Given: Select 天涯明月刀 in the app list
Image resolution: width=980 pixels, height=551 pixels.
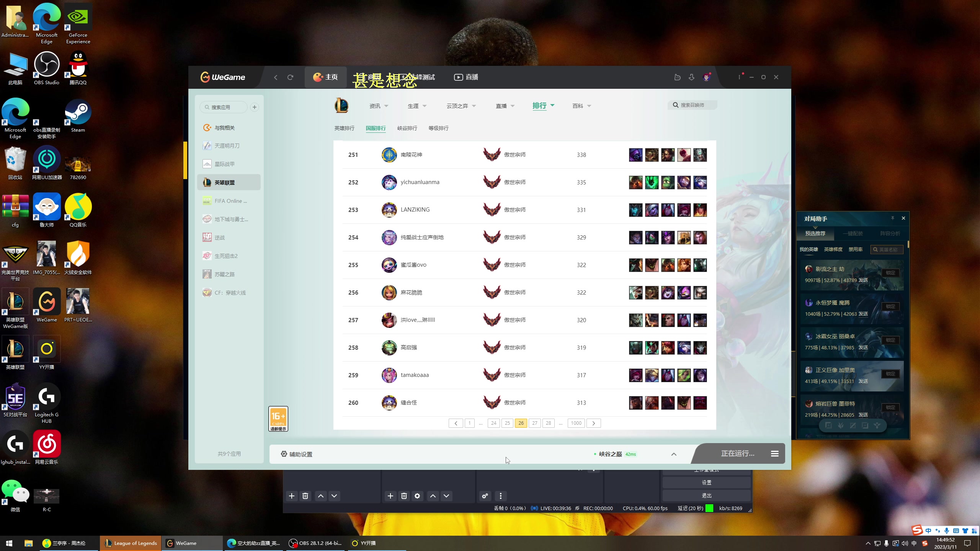Looking at the screenshot, I should tap(229, 146).
